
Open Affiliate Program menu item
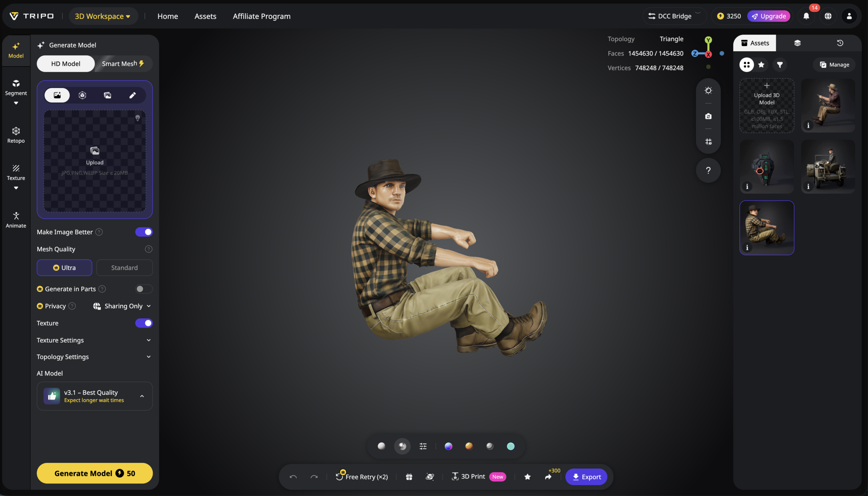coord(261,16)
